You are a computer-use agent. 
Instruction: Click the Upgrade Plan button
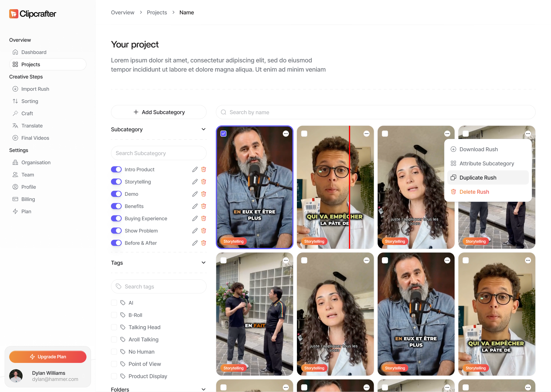[48, 357]
